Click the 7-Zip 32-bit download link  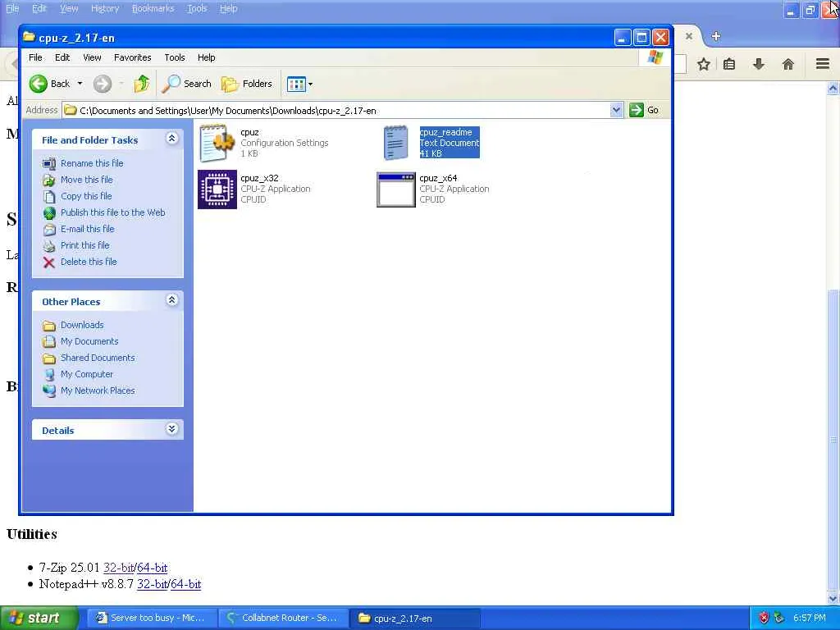(x=118, y=568)
